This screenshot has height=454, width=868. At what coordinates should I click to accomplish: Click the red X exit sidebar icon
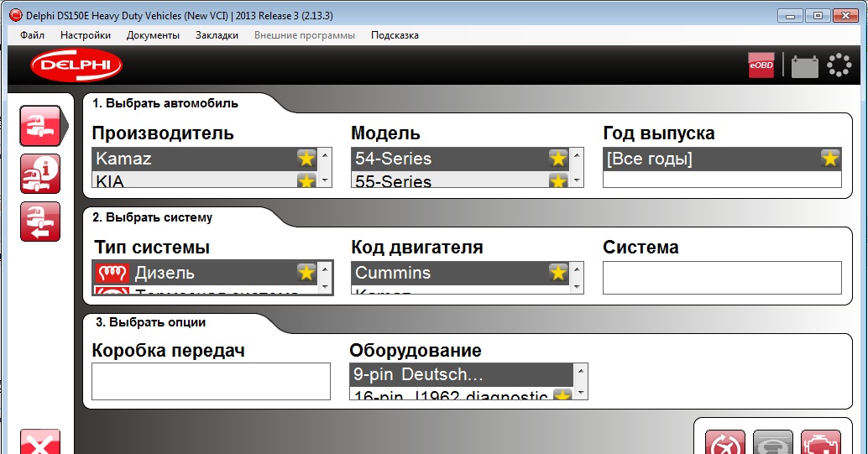click(40, 441)
